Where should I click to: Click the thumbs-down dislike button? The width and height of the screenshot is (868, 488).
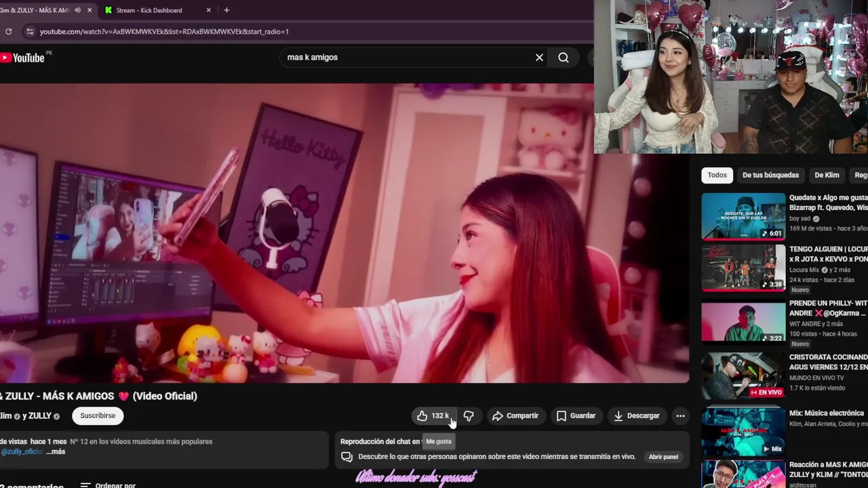pos(469,415)
